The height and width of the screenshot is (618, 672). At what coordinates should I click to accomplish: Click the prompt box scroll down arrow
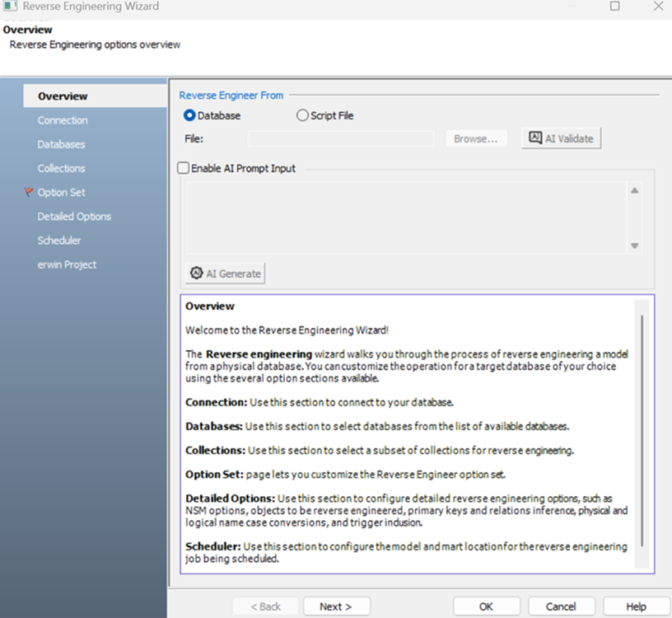(634, 246)
